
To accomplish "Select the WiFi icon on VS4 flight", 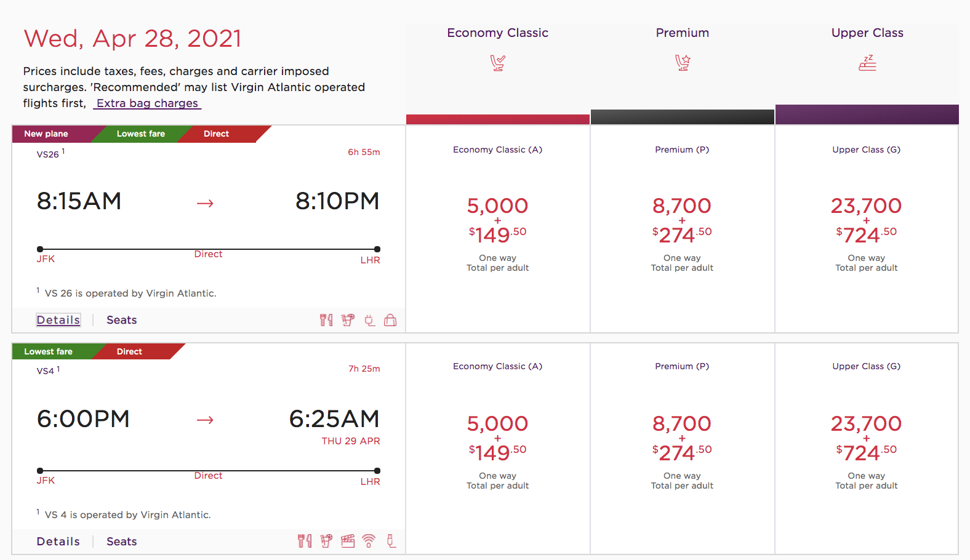I will point(369,541).
